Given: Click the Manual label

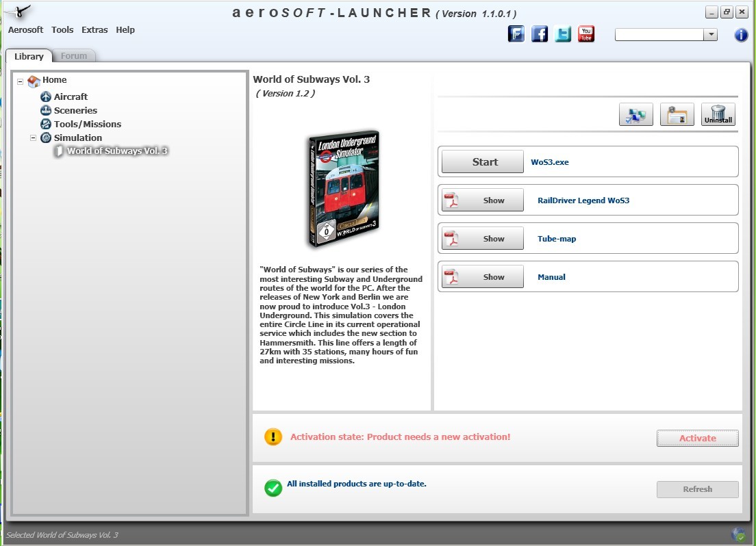Looking at the screenshot, I should coord(551,277).
